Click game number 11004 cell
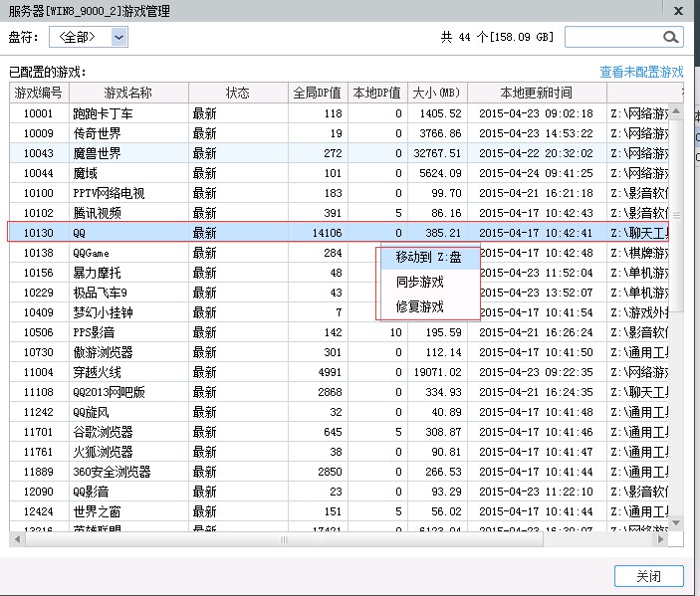 click(x=39, y=372)
